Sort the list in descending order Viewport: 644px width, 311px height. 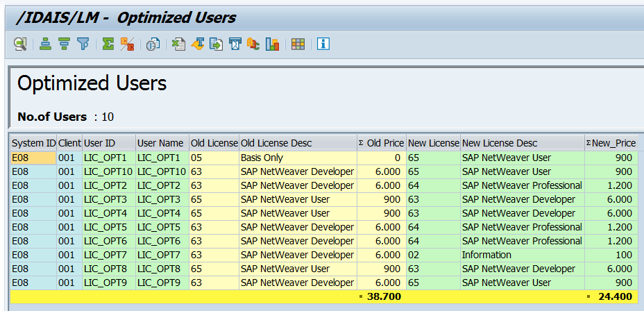(64, 44)
